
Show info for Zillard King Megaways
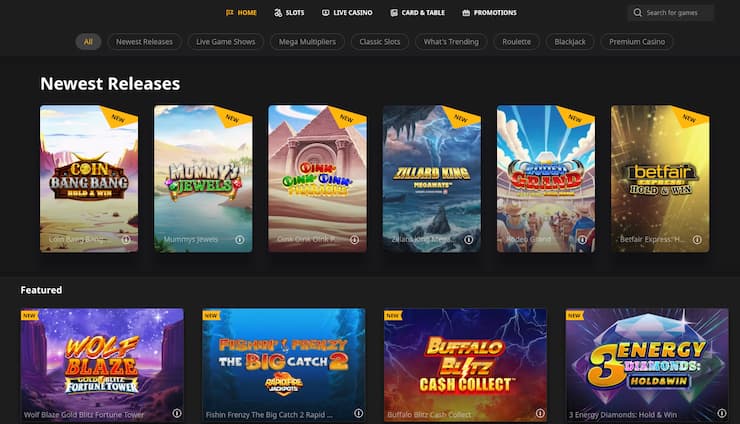point(469,240)
